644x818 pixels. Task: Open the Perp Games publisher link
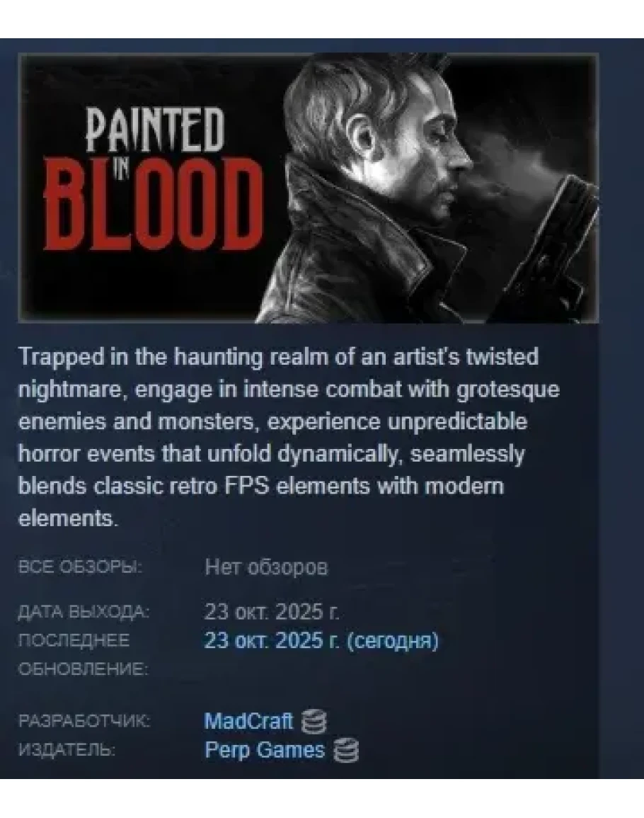[265, 751]
